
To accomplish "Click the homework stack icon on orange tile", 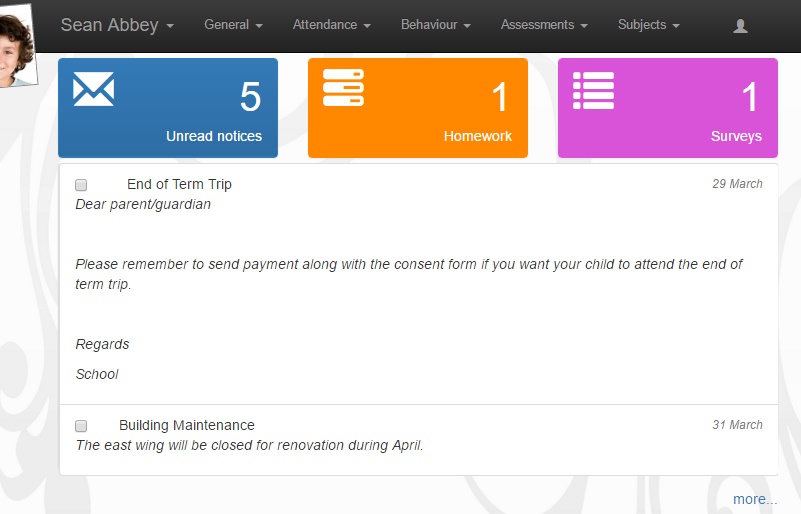I will point(343,87).
